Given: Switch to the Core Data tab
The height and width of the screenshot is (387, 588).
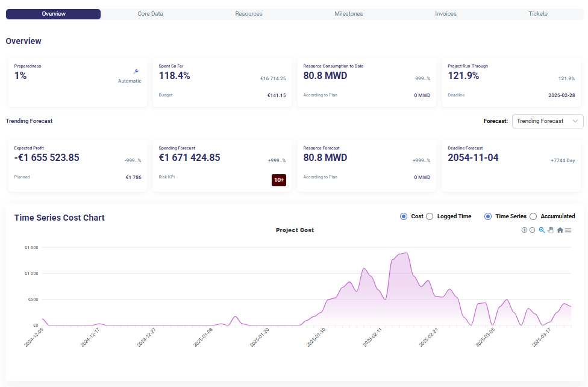Looking at the screenshot, I should click(x=150, y=14).
